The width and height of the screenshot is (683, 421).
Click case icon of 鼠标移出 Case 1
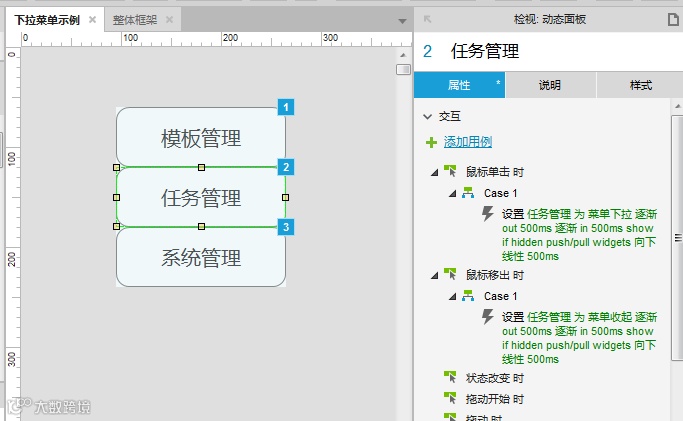tap(468, 296)
